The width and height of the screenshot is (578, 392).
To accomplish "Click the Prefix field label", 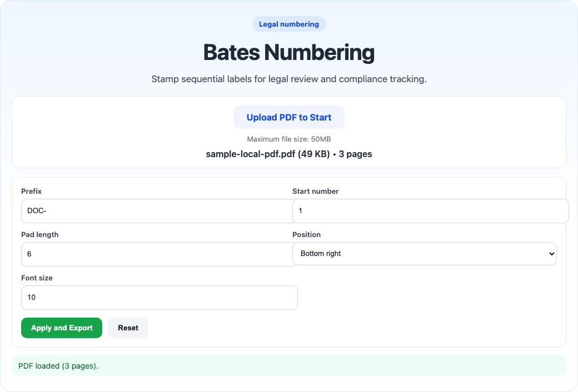I will [31, 191].
